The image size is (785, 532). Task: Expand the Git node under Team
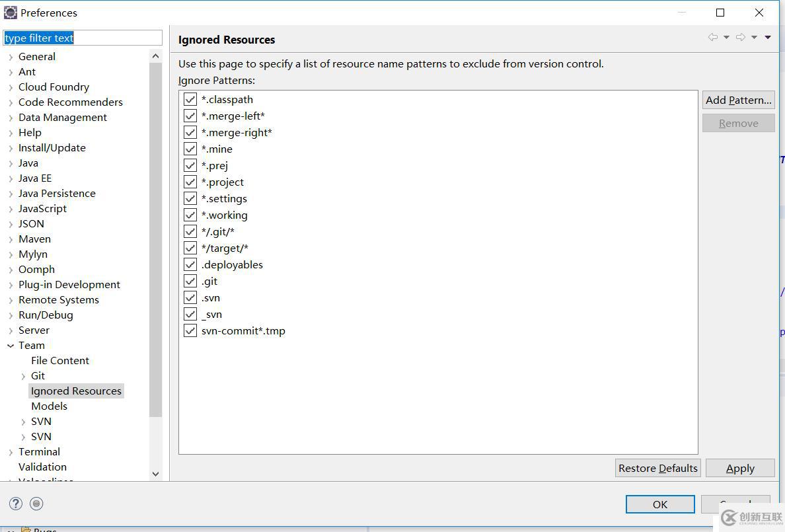[24, 376]
